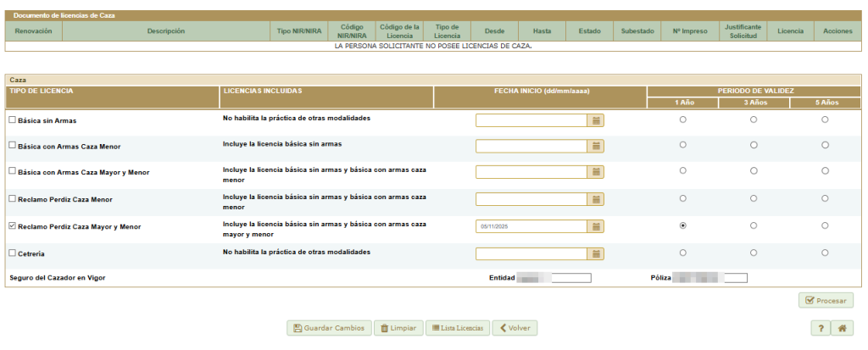Select 1 Año for Básica con Armas Caza Menor

click(682, 145)
